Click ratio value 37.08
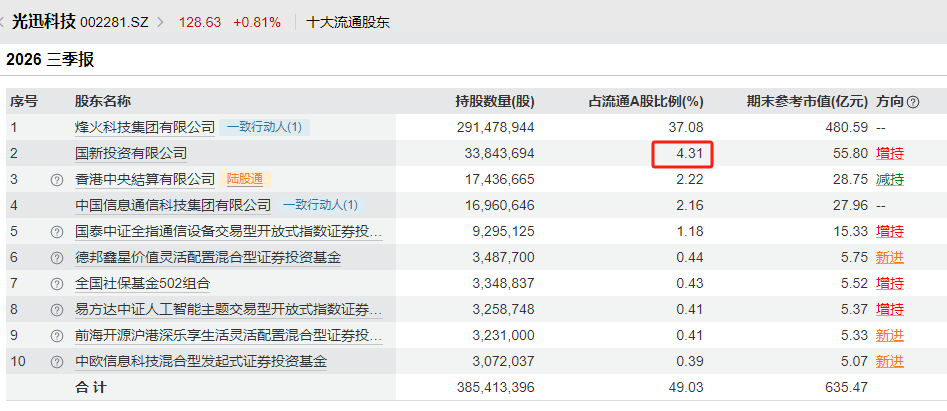This screenshot has width=947, height=411. [x=688, y=127]
